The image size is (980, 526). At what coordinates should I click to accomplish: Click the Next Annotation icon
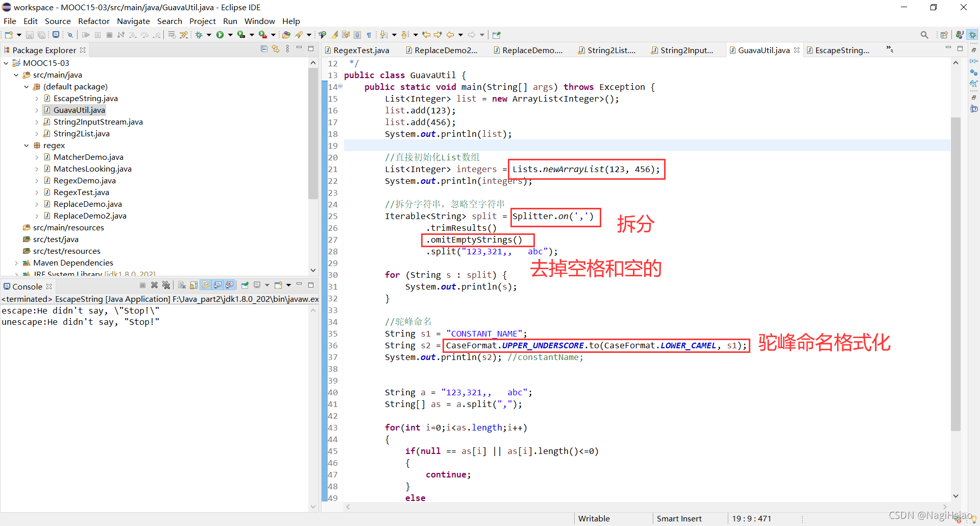384,35
